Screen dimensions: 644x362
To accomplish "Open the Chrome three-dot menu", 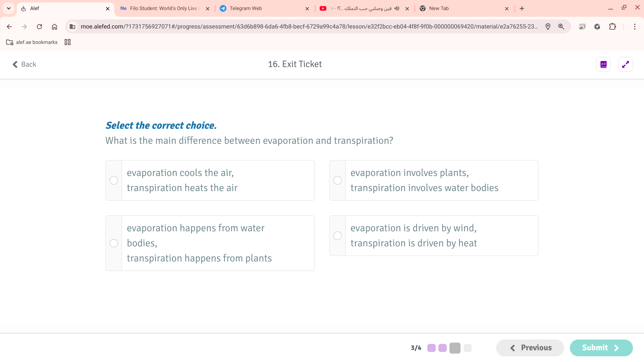I will coord(635,26).
